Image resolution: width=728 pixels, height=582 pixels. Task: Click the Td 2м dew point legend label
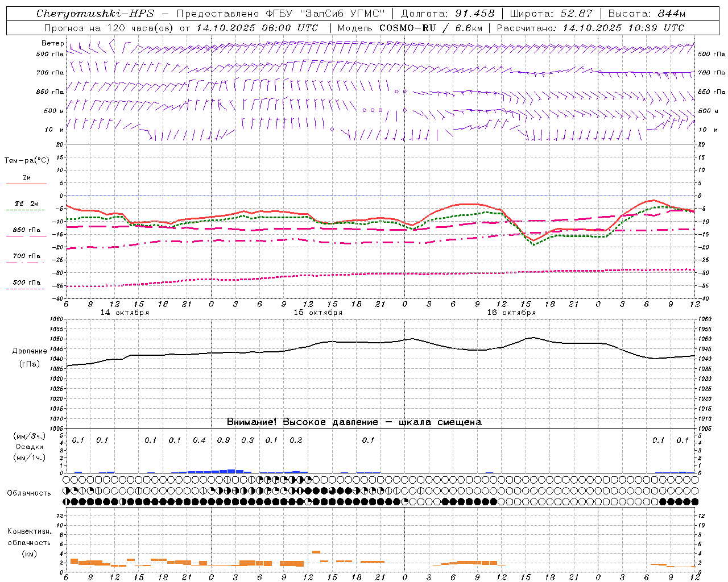click(26, 203)
